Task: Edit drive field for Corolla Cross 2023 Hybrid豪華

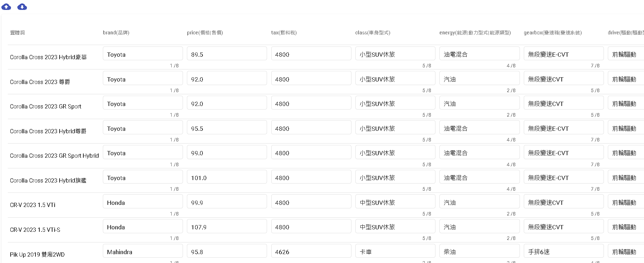Action: (626, 54)
